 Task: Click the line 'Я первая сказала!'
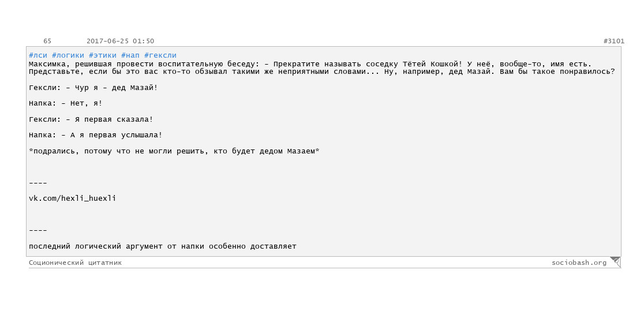click(91, 119)
